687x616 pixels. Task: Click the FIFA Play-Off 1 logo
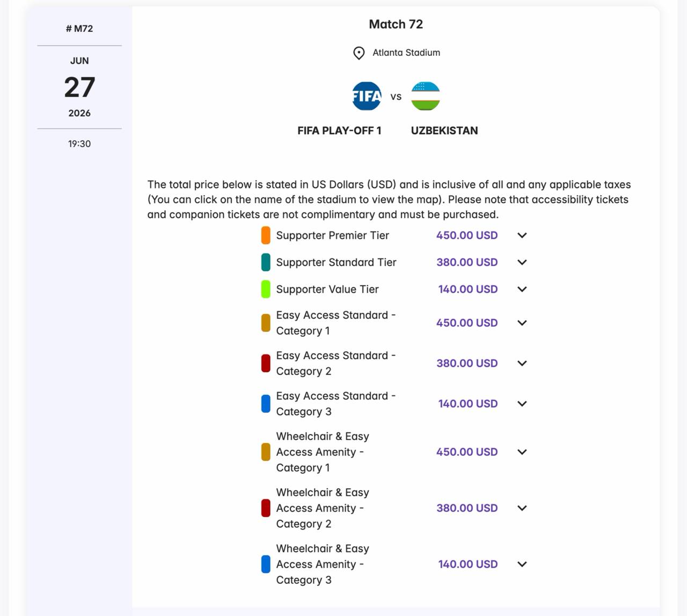coord(367,96)
